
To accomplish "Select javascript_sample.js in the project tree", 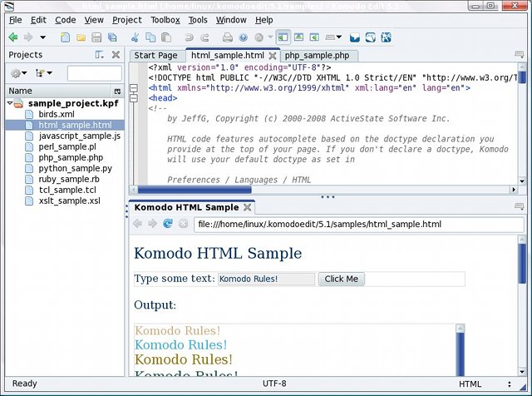I will (x=80, y=136).
